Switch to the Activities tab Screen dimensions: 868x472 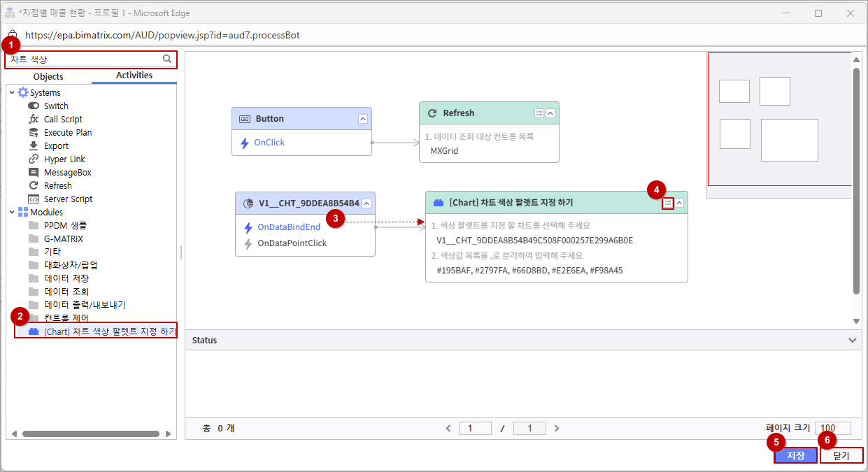coord(134,76)
